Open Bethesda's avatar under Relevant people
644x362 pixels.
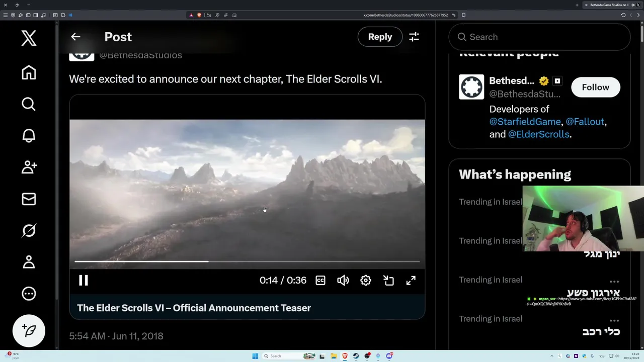coord(471,87)
